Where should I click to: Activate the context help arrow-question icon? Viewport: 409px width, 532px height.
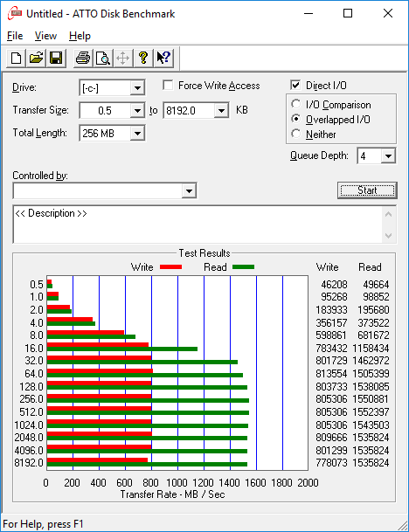tap(163, 58)
